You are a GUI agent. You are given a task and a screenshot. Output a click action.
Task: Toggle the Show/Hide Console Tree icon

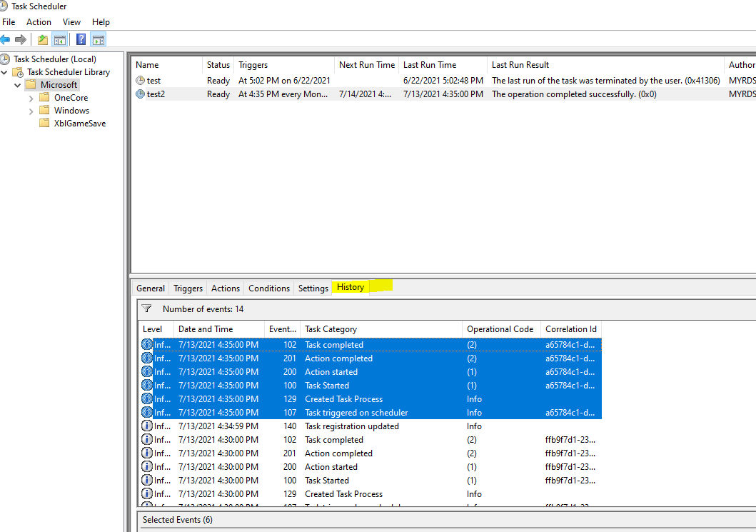click(60, 39)
